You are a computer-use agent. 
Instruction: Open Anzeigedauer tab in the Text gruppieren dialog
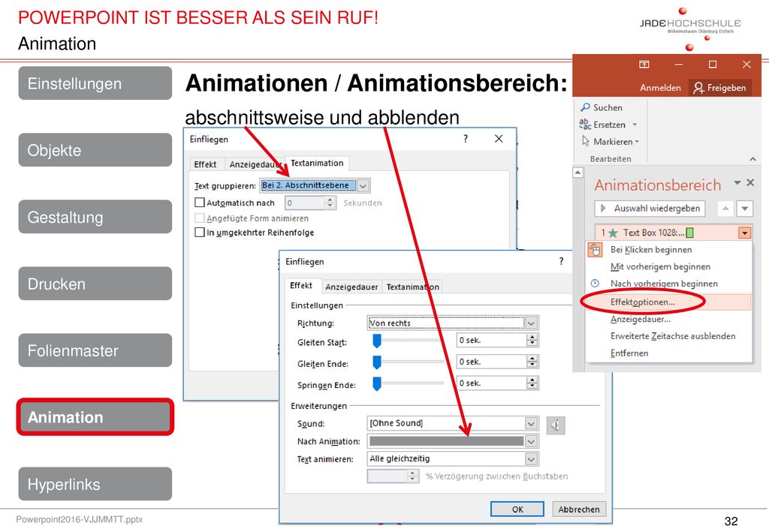pyautogui.click(x=255, y=164)
